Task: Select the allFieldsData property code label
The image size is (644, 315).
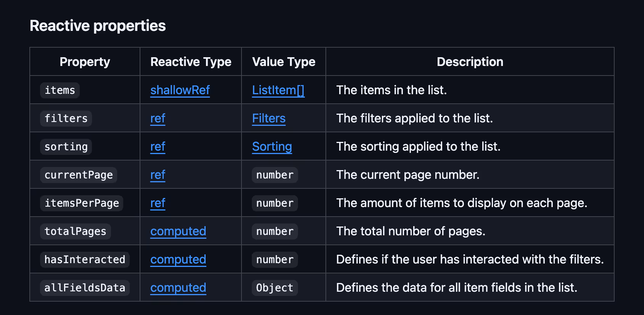Action: 85,288
